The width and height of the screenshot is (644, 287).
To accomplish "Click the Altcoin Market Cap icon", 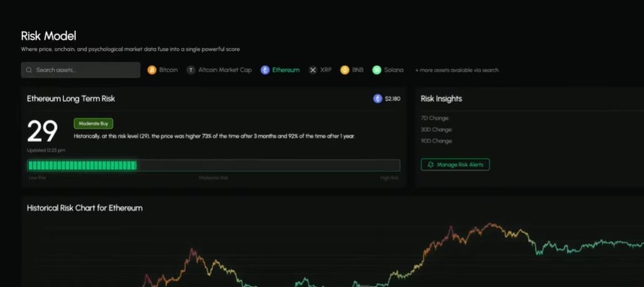I will [x=191, y=70].
